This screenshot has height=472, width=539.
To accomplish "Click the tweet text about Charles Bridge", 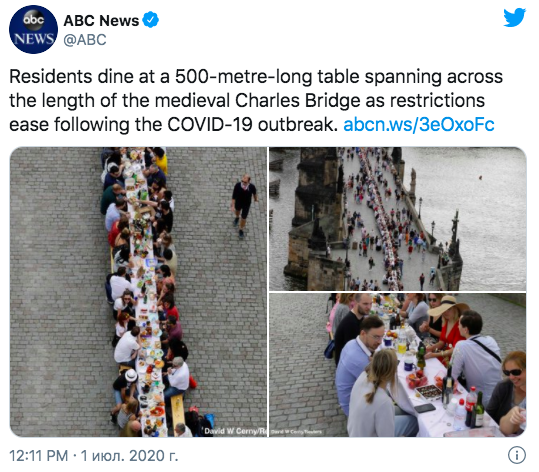I will [x=256, y=100].
